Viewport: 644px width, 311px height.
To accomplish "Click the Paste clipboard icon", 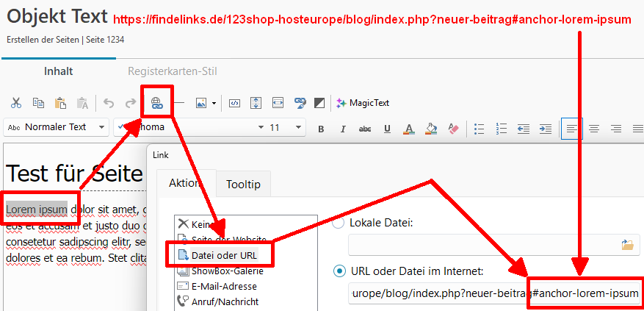I will (x=60, y=103).
